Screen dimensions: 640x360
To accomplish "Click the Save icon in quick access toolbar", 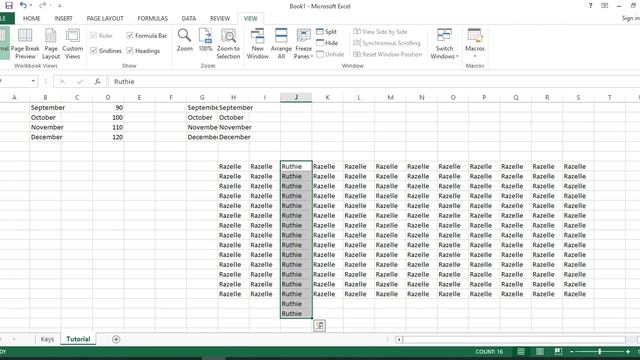I will coord(9,5).
